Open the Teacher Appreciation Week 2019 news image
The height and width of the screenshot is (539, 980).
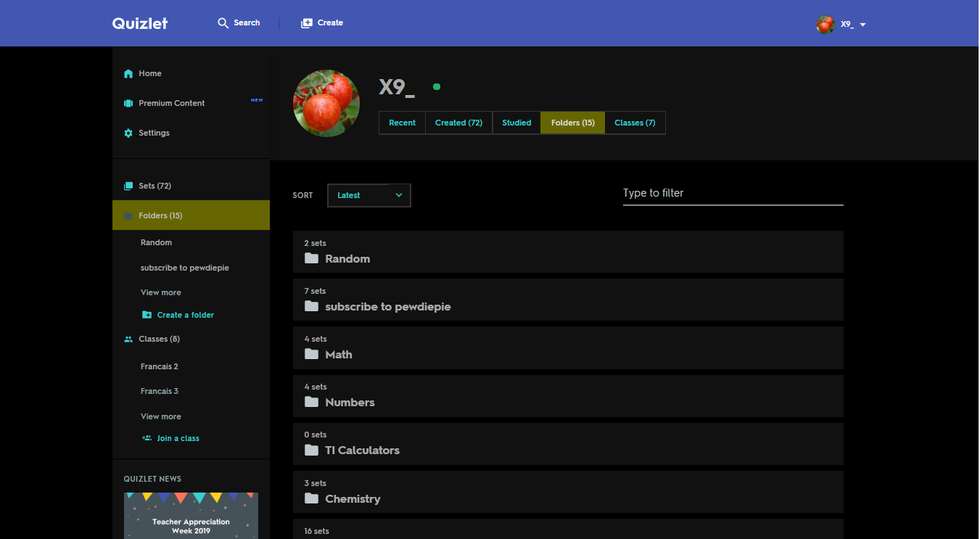point(191,516)
